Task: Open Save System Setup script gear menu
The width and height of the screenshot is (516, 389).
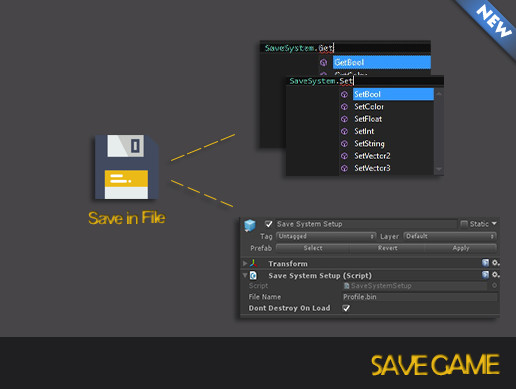Action: click(496, 275)
